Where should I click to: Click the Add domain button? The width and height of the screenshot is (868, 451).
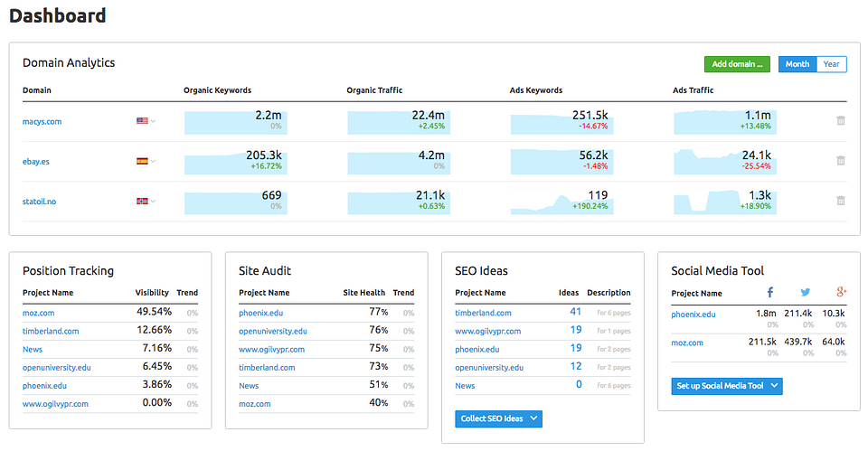pyautogui.click(x=737, y=64)
